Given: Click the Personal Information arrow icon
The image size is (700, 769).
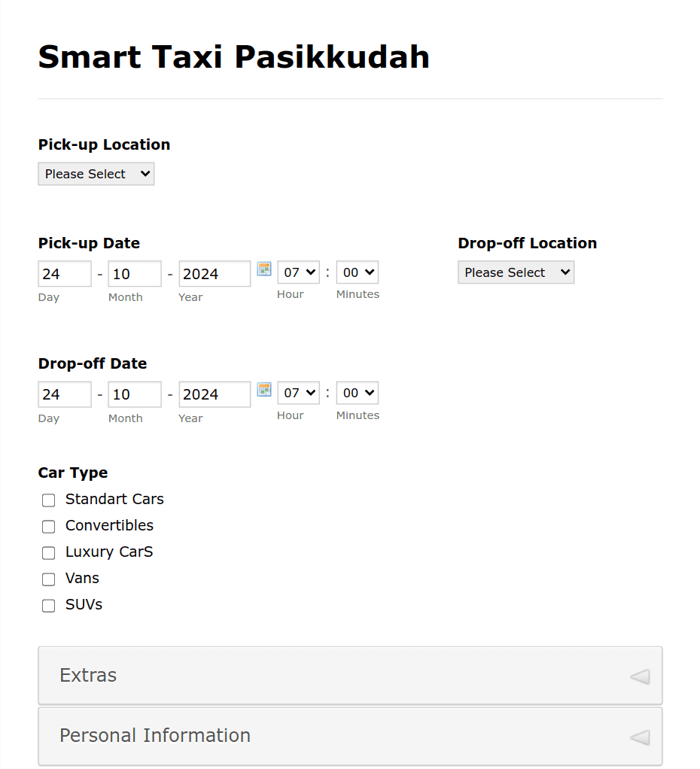Looking at the screenshot, I should pos(640,737).
